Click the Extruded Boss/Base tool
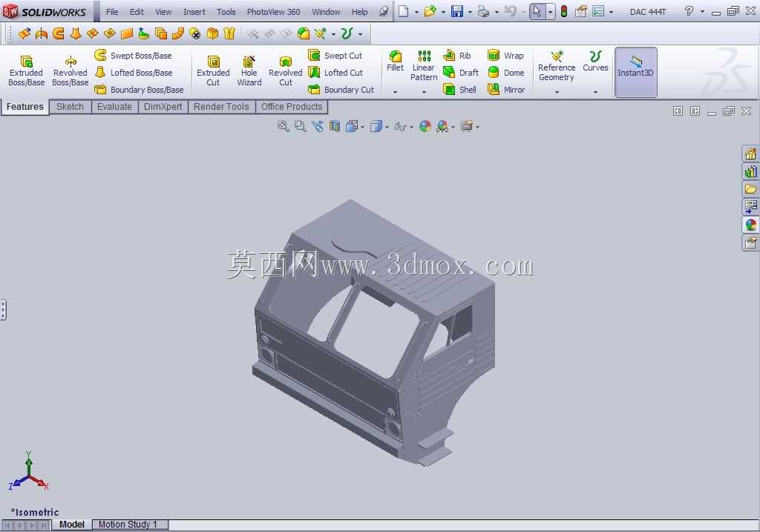The width and height of the screenshot is (760, 532). pos(26,70)
